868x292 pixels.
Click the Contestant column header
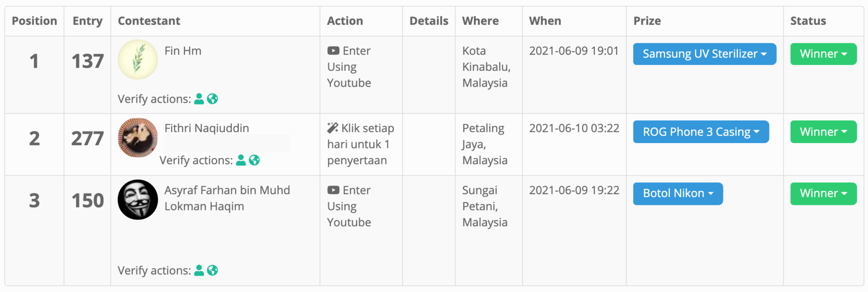tap(149, 21)
